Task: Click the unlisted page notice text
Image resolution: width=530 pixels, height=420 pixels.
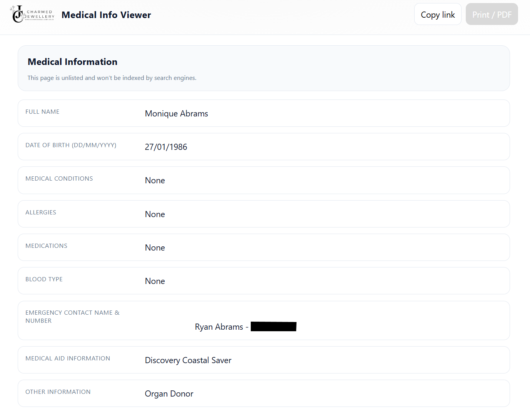Action: [x=112, y=78]
